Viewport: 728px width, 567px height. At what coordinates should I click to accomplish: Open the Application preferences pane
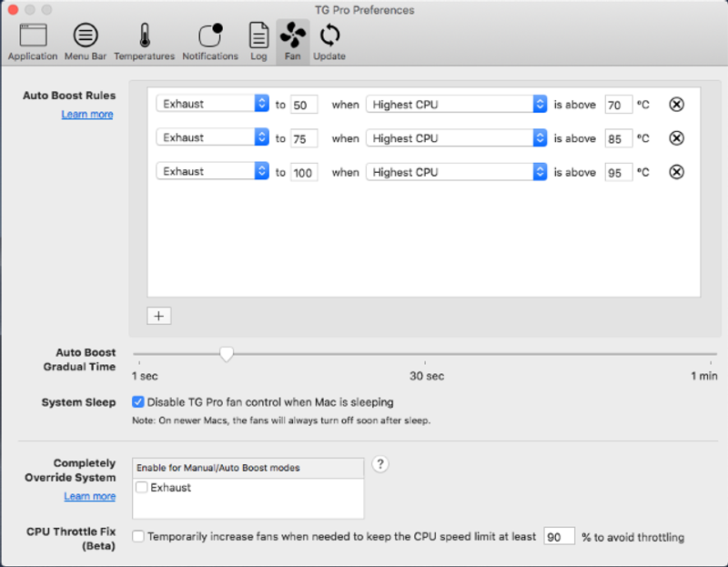point(33,43)
